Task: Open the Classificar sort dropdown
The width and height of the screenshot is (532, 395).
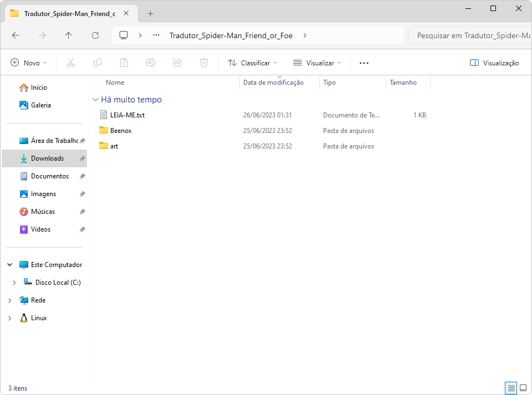Action: point(252,63)
